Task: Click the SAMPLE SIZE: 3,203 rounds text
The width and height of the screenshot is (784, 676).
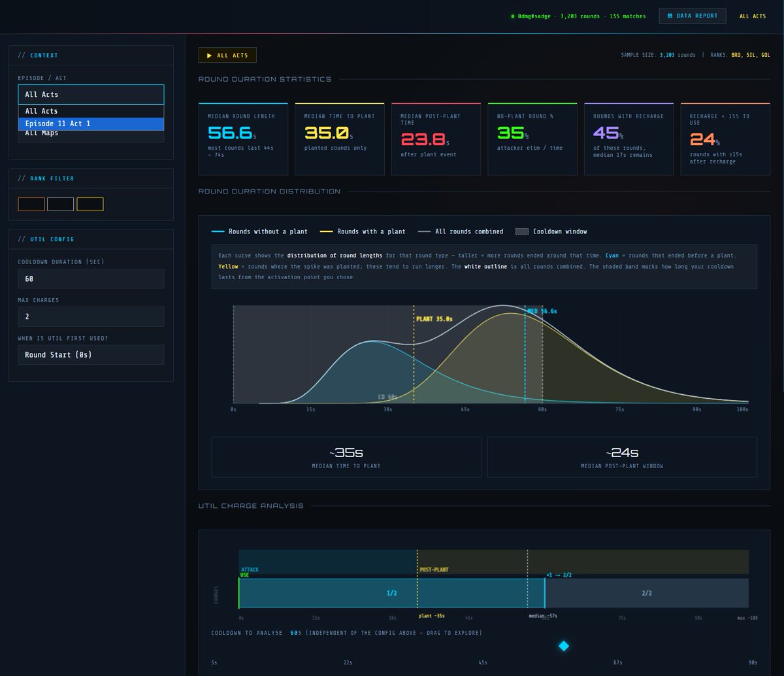Action: (659, 56)
